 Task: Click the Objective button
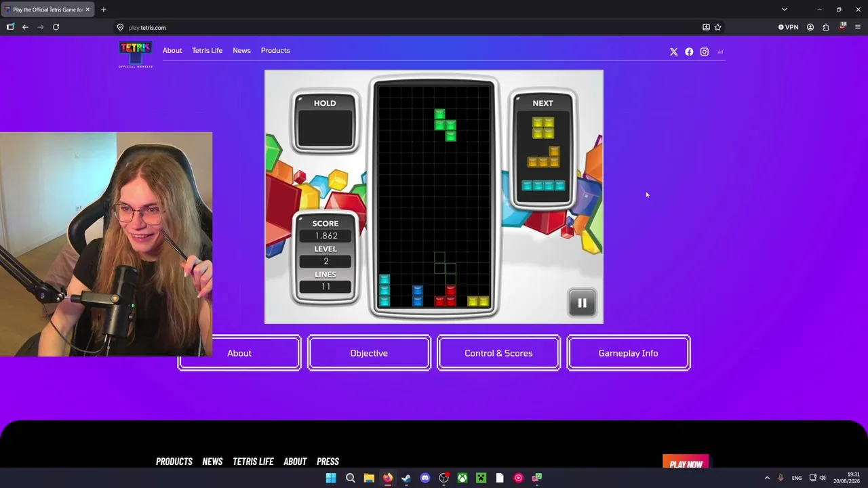(x=369, y=353)
